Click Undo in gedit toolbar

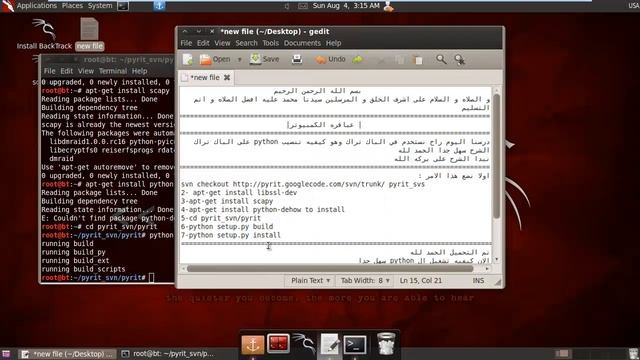pos(331,60)
